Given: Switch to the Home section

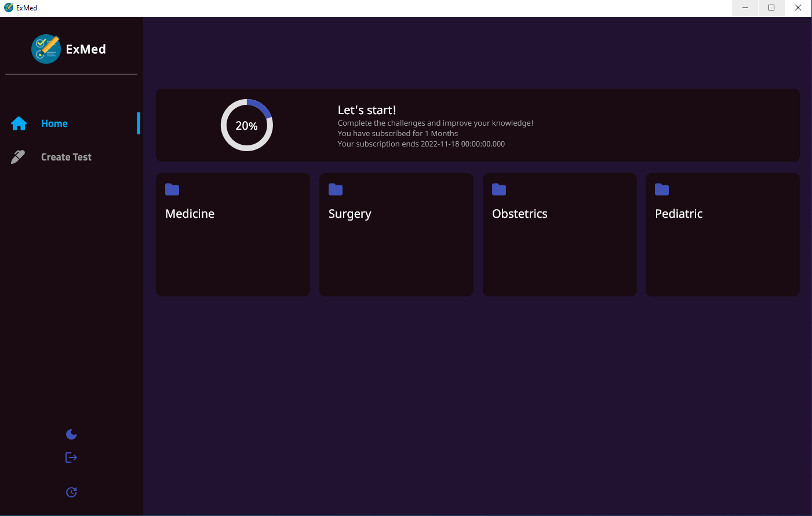Looking at the screenshot, I should pyautogui.click(x=54, y=123).
